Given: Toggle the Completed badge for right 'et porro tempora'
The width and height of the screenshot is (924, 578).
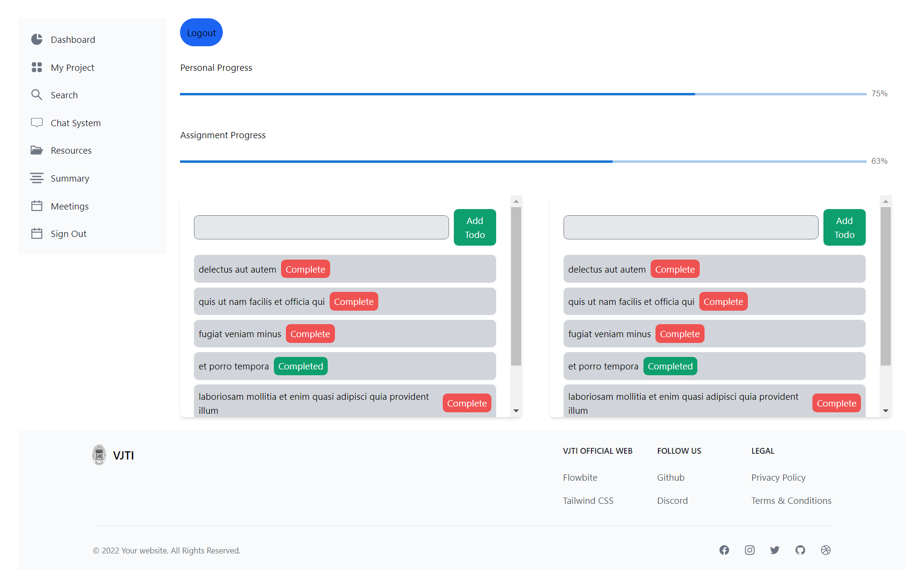Looking at the screenshot, I should click(x=670, y=366).
